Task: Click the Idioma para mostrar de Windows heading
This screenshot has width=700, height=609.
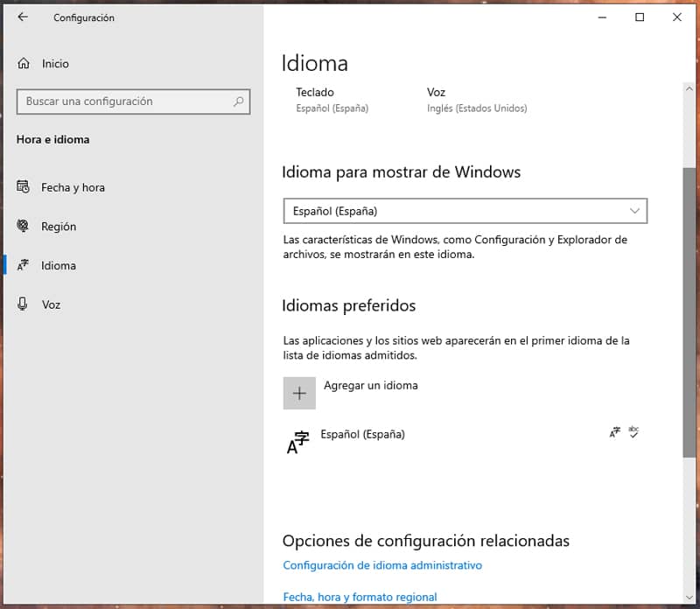Action: (x=402, y=172)
